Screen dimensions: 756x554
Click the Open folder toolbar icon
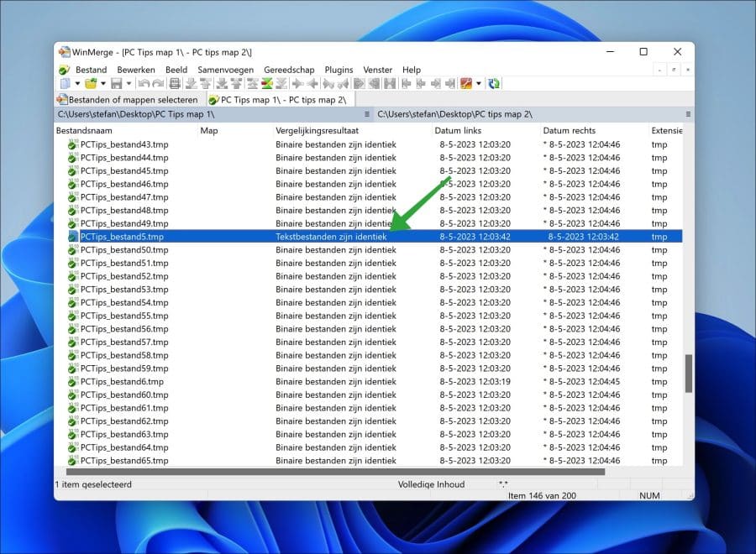91,84
